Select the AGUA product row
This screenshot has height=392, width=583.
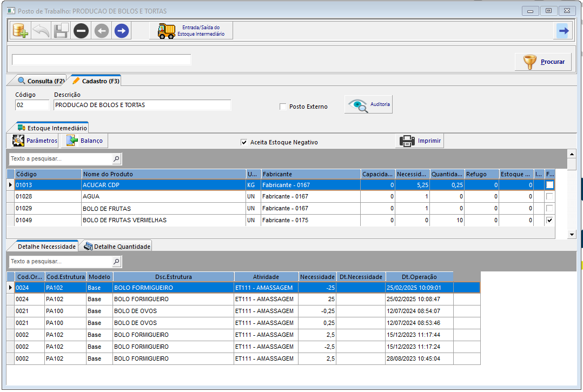[284, 197]
